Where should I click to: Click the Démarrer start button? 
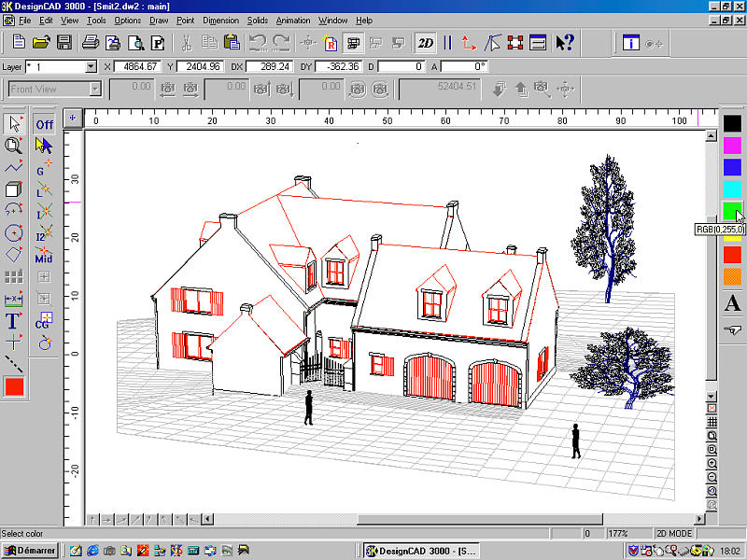click(30, 551)
